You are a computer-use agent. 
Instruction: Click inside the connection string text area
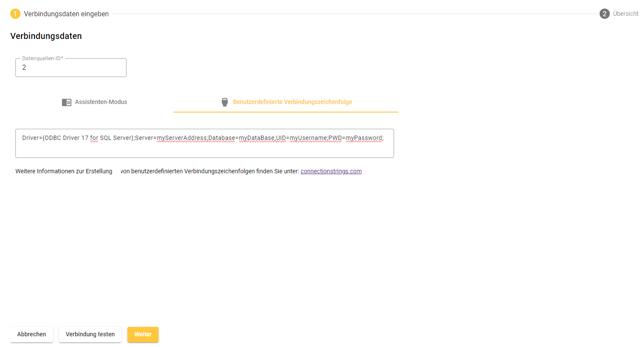pyautogui.click(x=204, y=148)
